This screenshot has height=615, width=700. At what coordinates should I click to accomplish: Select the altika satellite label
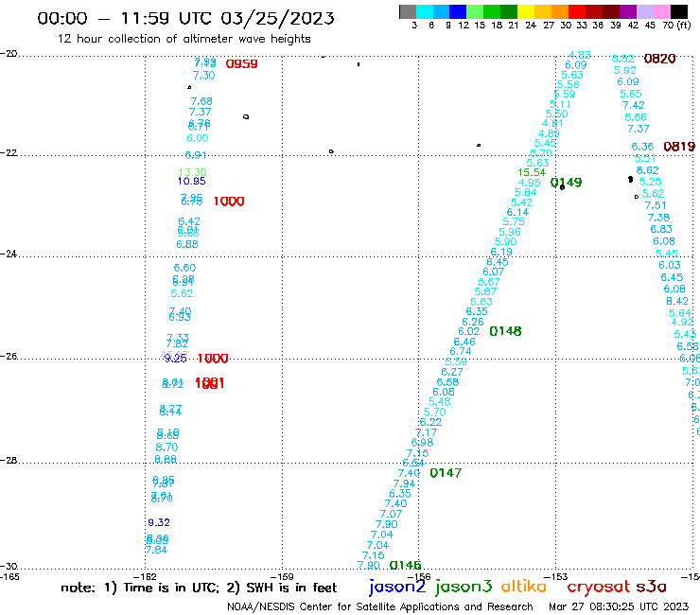[524, 587]
